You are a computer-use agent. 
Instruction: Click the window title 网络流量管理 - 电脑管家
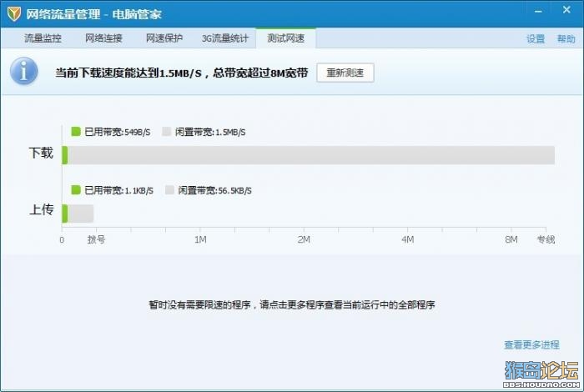point(93,14)
